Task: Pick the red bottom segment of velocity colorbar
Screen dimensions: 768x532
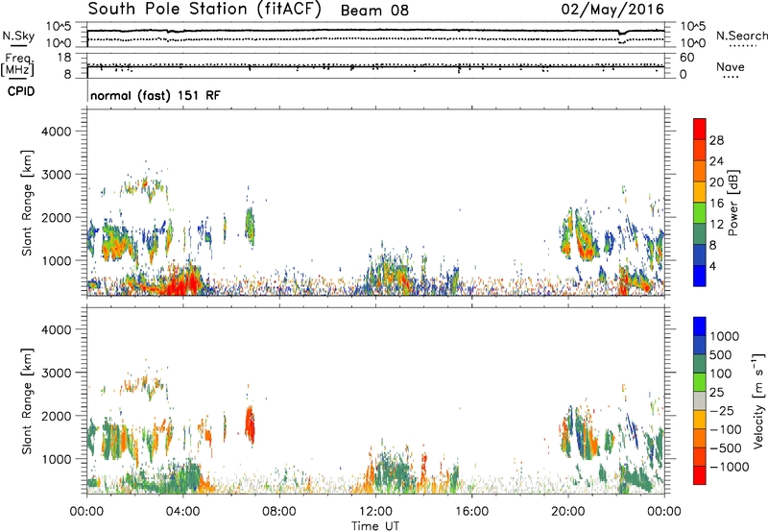Action: [700, 474]
